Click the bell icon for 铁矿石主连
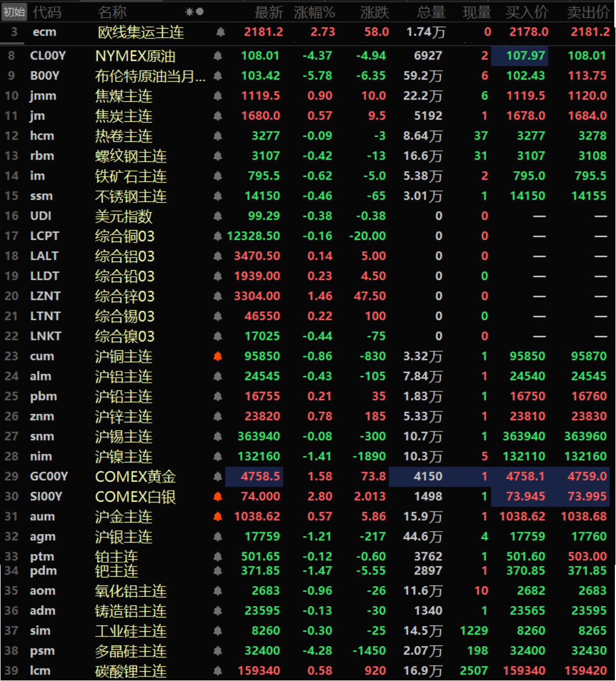The height and width of the screenshot is (681, 616). coord(217,176)
